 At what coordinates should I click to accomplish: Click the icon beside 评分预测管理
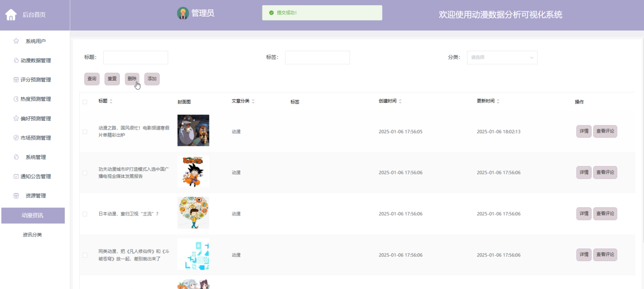point(16,80)
